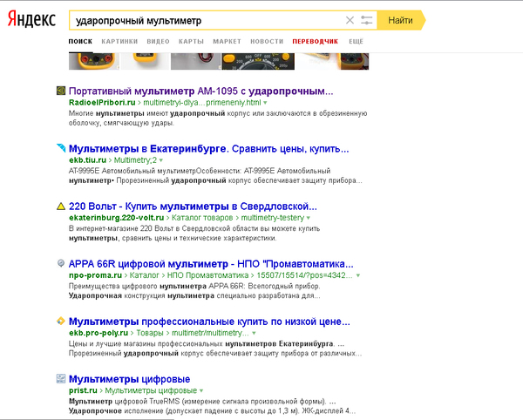Expand dropdown arrow next to prist.ru breadcrumb

201,391
